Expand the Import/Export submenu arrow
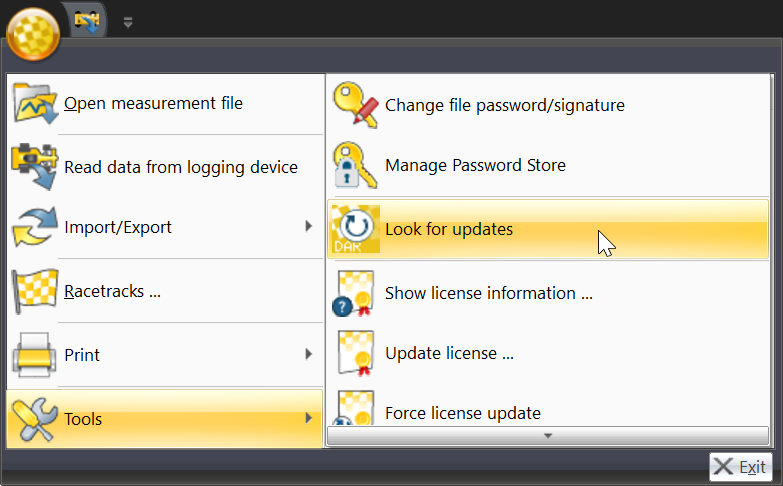 tap(309, 227)
